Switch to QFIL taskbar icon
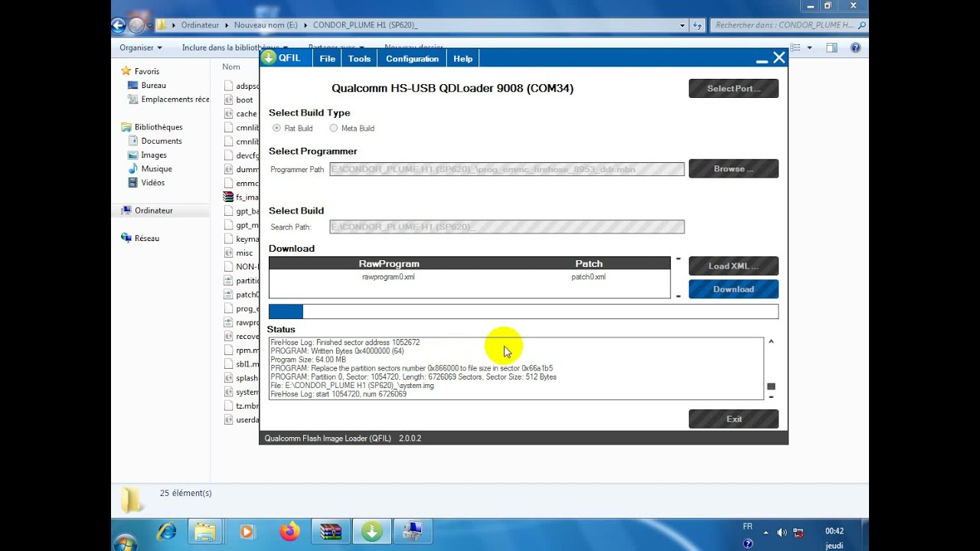Image resolution: width=980 pixels, height=551 pixels. pos(372,531)
